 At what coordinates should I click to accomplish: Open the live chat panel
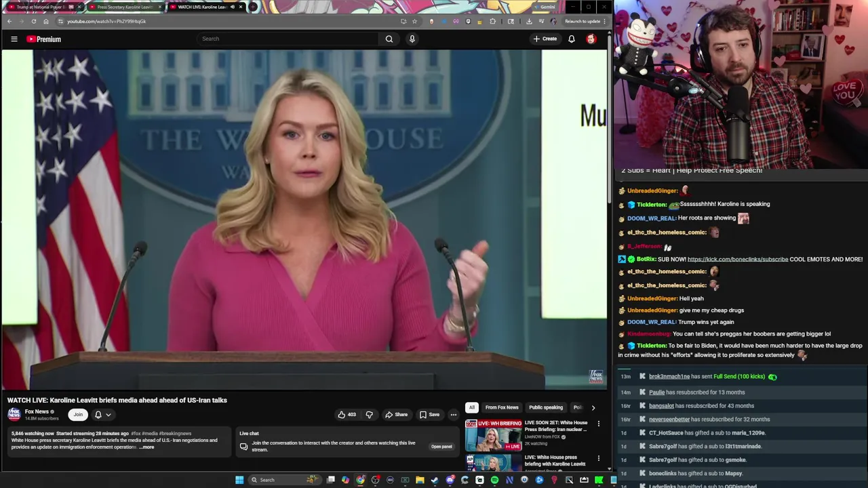click(x=441, y=447)
